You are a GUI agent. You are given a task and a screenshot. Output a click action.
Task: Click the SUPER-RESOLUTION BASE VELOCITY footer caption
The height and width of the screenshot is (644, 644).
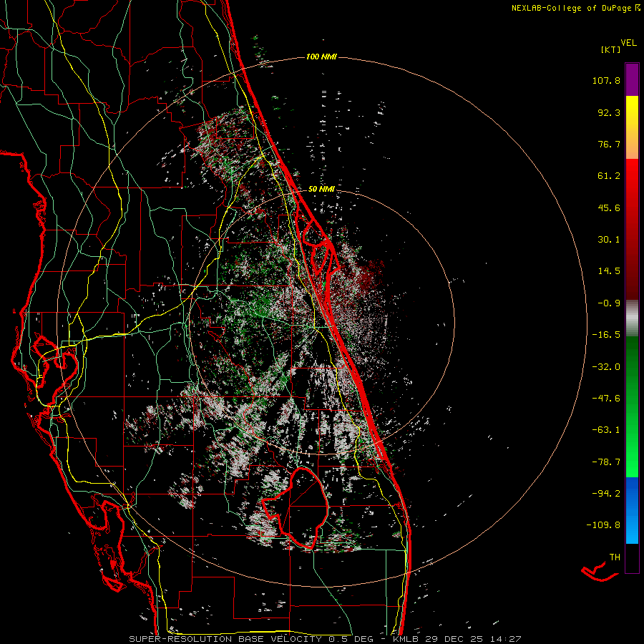[325, 639]
